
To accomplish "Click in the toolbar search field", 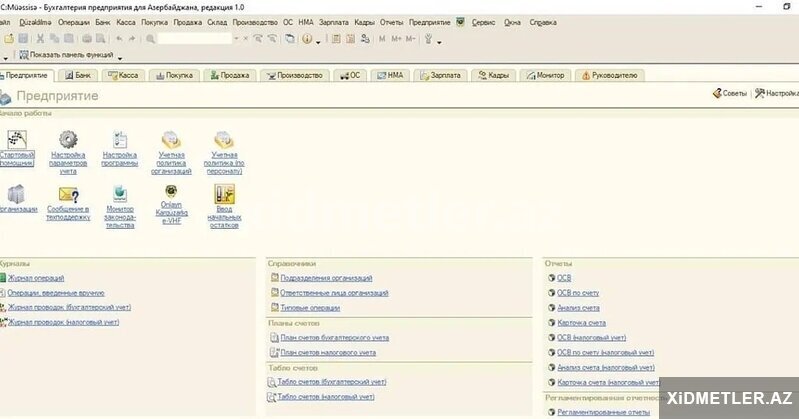I will click(195, 39).
